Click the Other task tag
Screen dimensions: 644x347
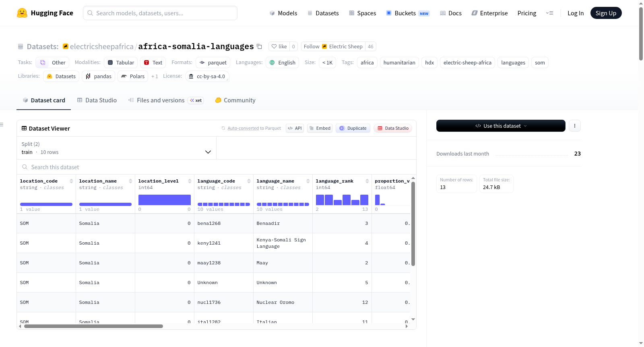(52, 62)
